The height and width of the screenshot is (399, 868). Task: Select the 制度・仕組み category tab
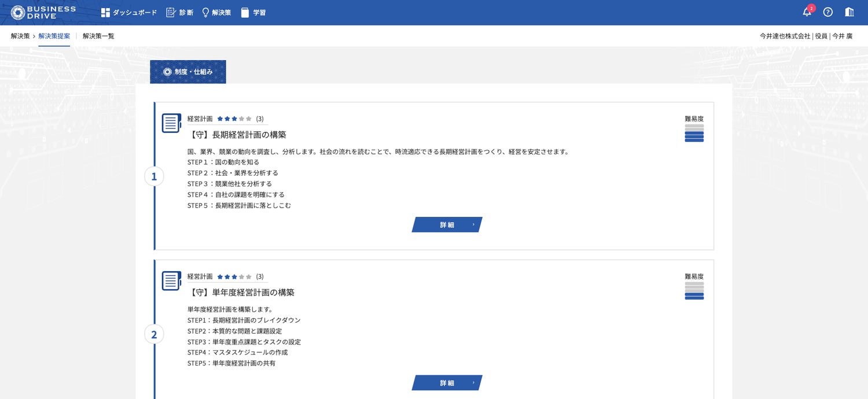coord(188,72)
